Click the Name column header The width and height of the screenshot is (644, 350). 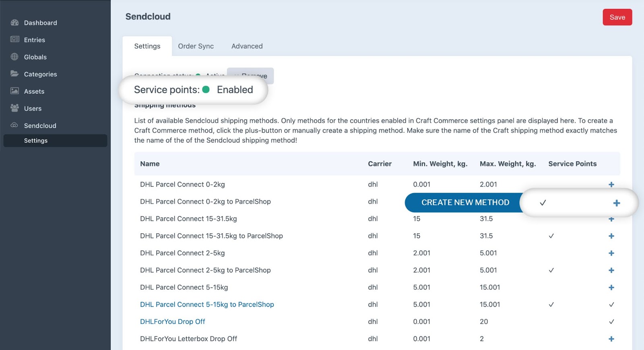point(150,164)
